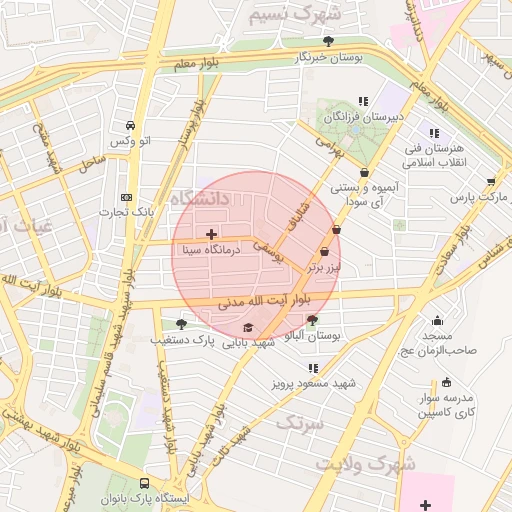Select the tree icon at بوستان خبرنگار
Screen dimensions: 512x512
coord(328,41)
